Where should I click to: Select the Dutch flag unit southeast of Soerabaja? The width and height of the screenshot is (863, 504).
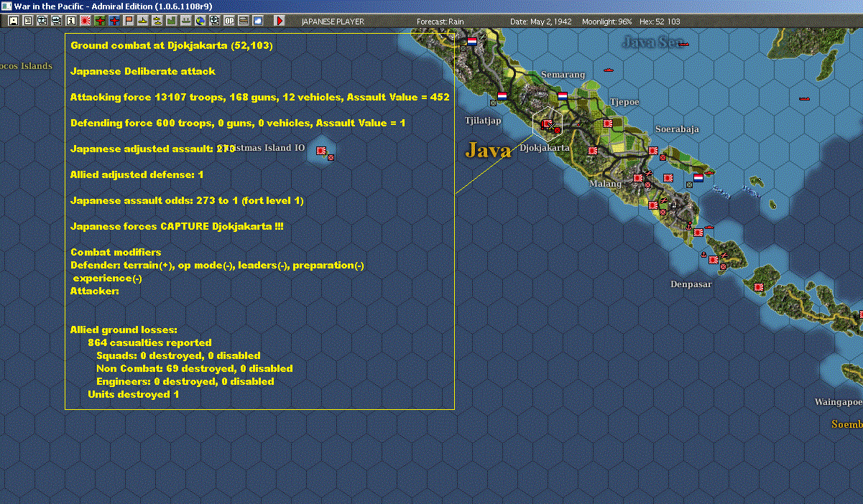[698, 177]
